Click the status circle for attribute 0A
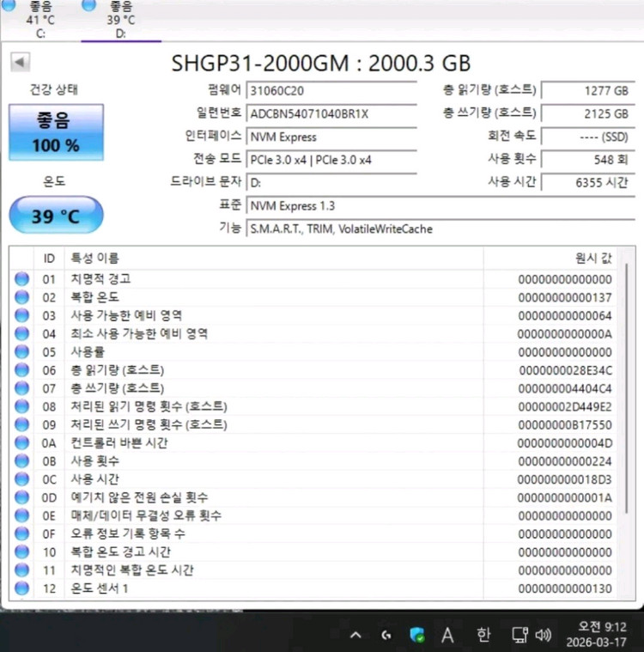This screenshot has height=652, width=644. [x=21, y=443]
